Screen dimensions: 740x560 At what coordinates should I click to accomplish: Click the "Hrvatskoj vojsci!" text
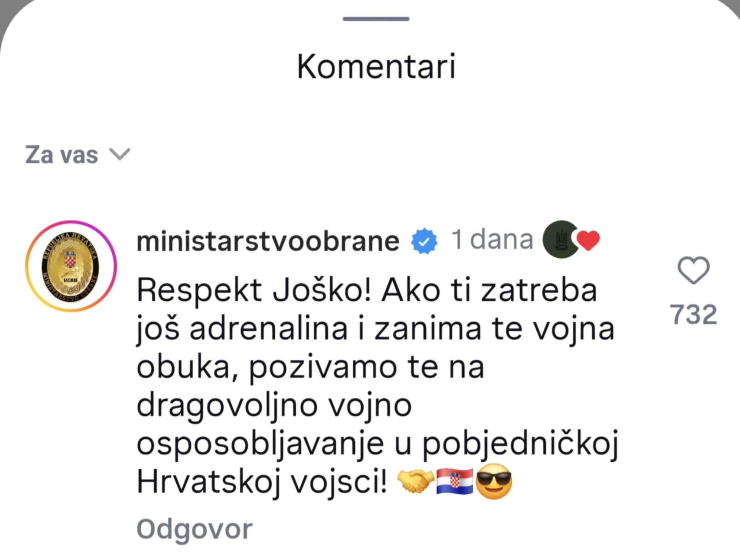coord(262,482)
